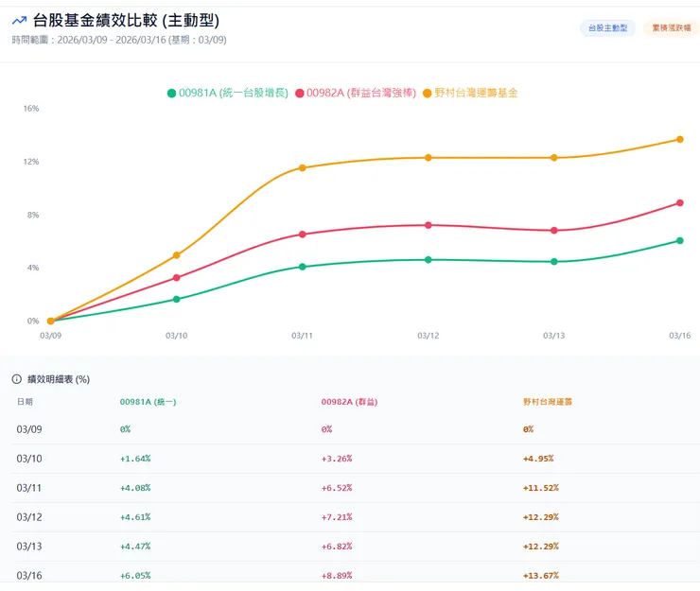Click the red legend dot for 00982A
Image resolution: width=700 pixels, height=591 pixels.
tap(300, 94)
